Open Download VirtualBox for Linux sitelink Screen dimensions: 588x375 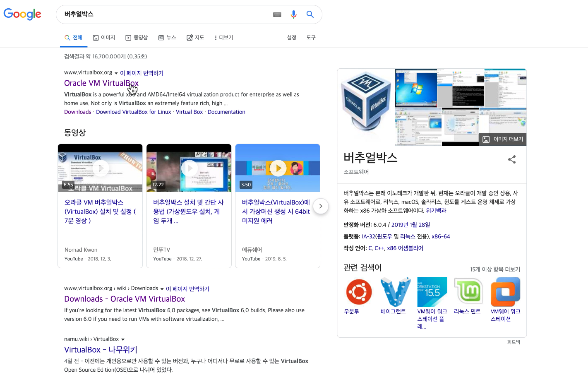tap(134, 112)
